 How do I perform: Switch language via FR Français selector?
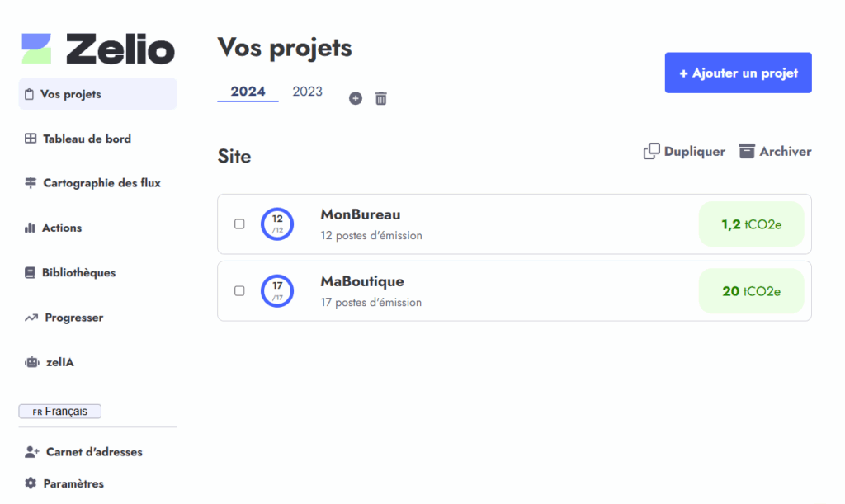click(59, 411)
